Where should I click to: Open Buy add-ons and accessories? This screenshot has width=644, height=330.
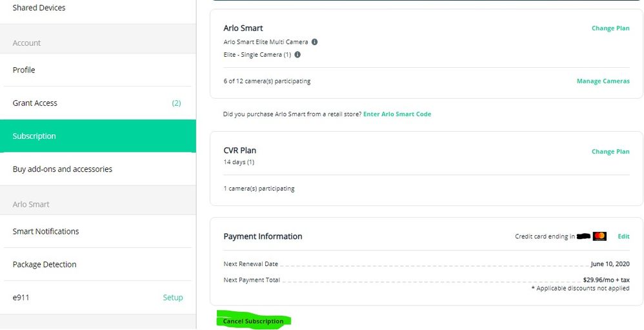point(97,169)
